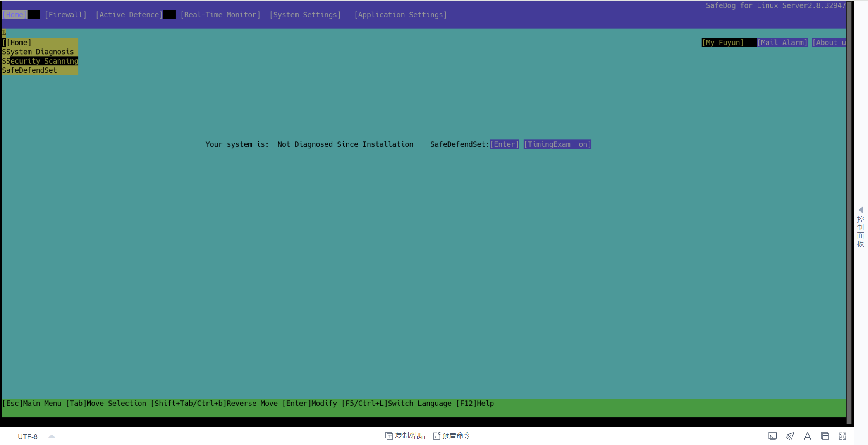
Task: Click the quick-send paper plane icon
Action: click(x=790, y=436)
